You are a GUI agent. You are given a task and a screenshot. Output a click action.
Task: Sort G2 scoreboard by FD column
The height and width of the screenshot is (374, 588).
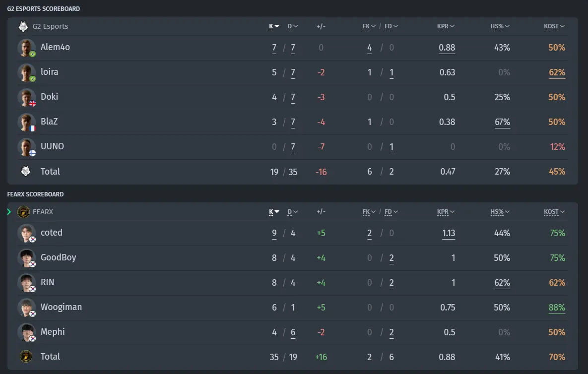pos(391,26)
